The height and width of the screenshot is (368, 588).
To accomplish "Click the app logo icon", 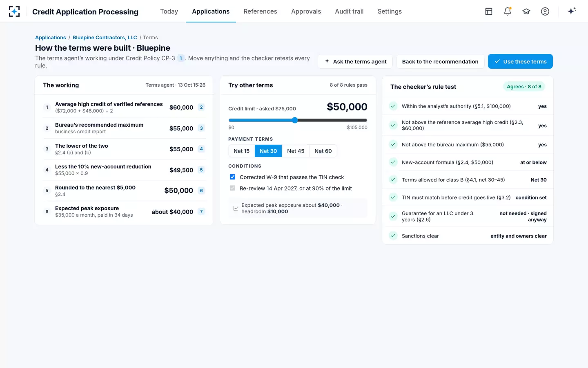I will point(14,11).
